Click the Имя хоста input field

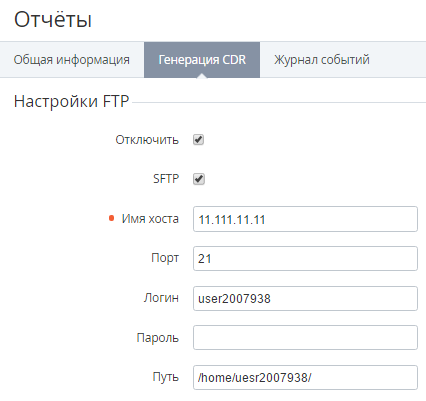pyautogui.click(x=305, y=219)
